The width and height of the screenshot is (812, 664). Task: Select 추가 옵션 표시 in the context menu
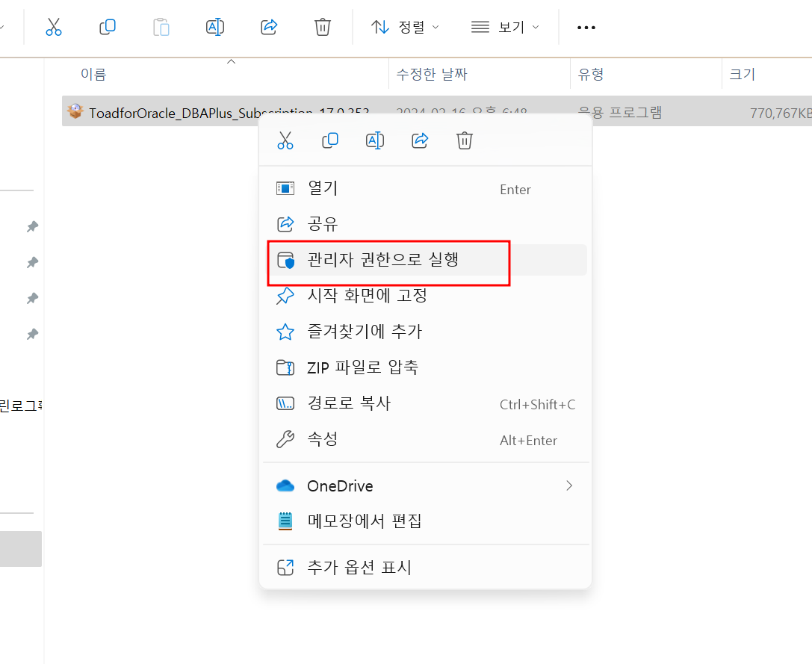(425, 568)
